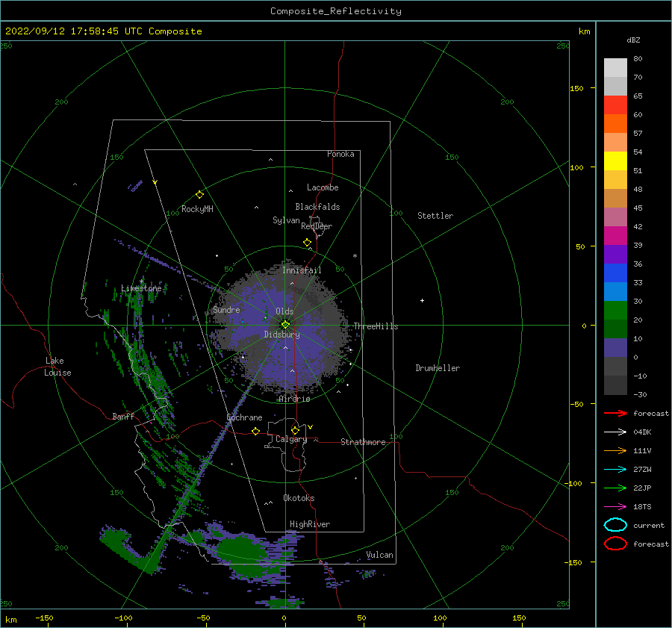Click the yellow V marker east of Calgary
Image resolution: width=672 pixels, height=628 pixels.
(310, 427)
